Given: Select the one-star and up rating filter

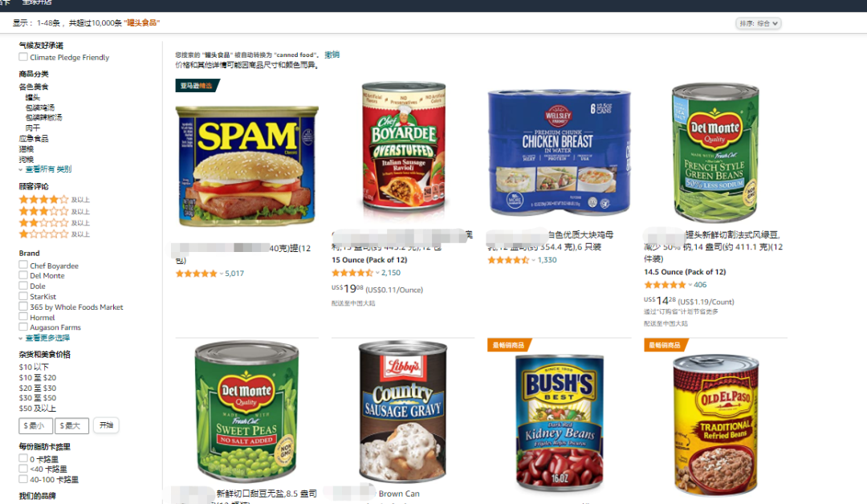Looking at the screenshot, I should pos(55,234).
